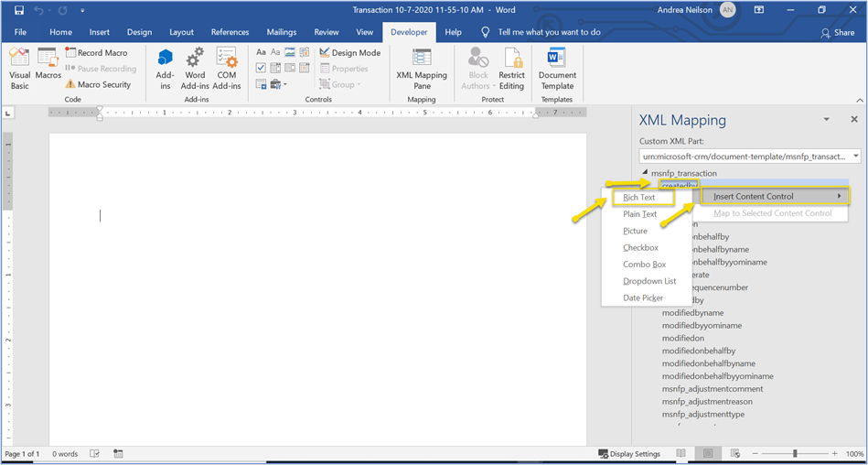The height and width of the screenshot is (465, 868).
Task: Switch to the Review tab
Action: [327, 32]
